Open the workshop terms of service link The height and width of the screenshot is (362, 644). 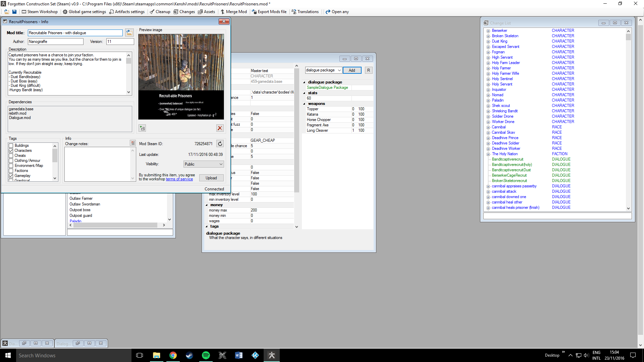pyautogui.click(x=179, y=179)
